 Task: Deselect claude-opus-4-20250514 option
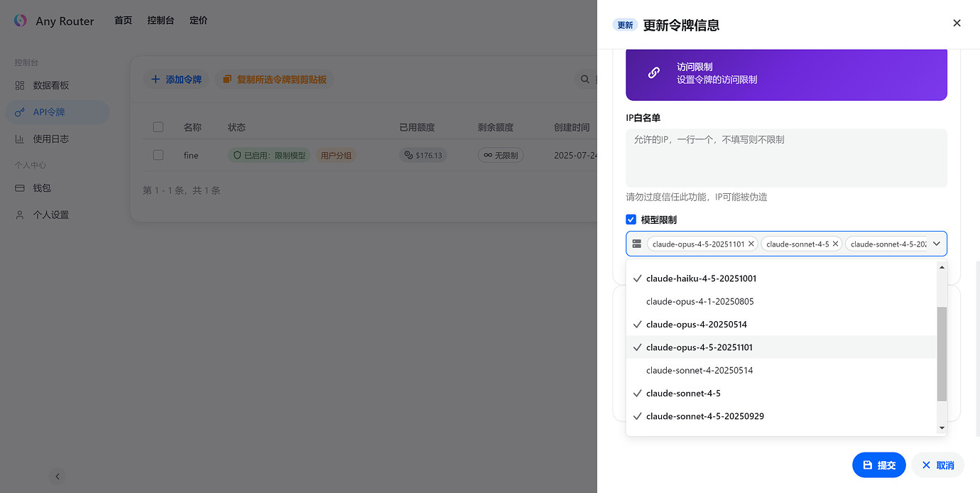(781, 324)
